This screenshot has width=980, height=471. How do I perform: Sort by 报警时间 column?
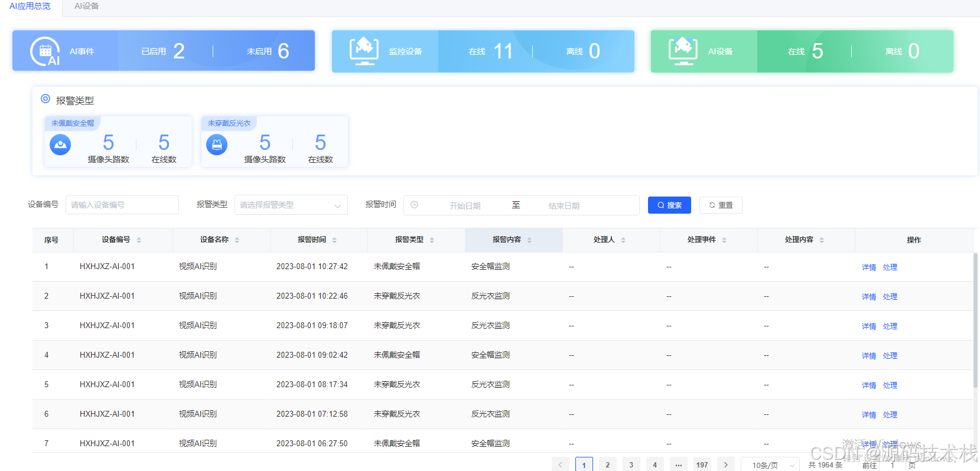pos(334,240)
